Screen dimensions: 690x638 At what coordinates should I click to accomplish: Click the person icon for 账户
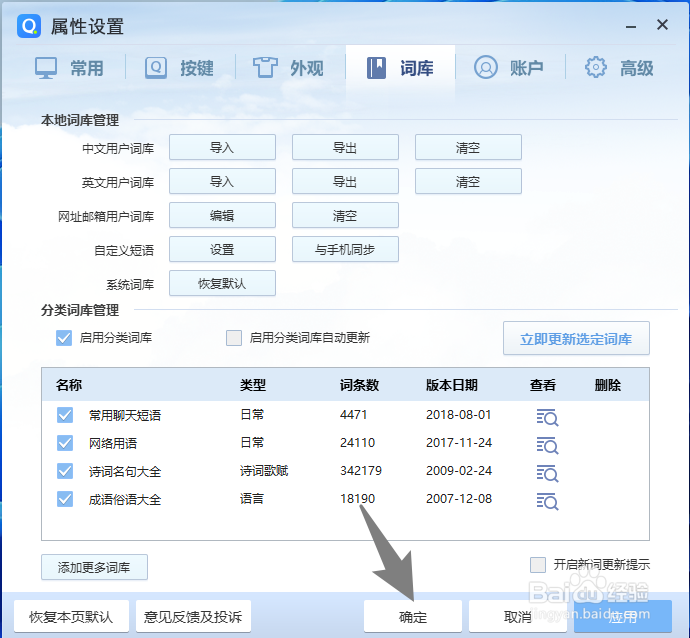click(486, 67)
